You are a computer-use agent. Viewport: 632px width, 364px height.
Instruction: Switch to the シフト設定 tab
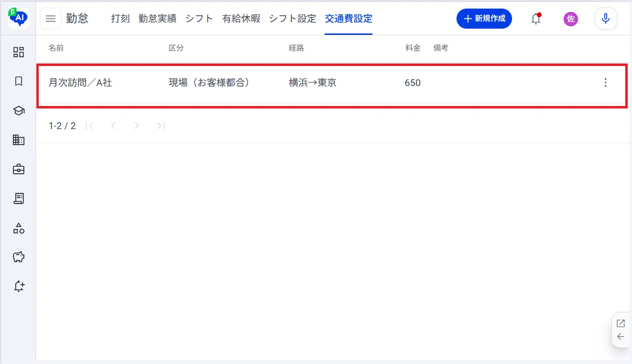293,19
